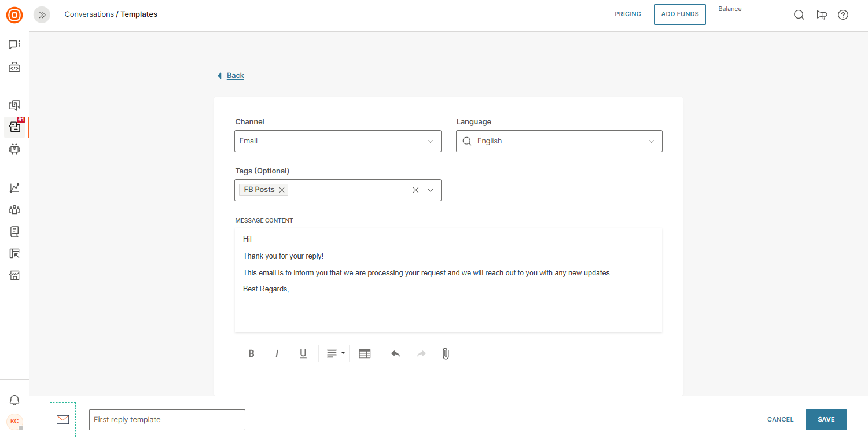Screen dimensions: 868x443
Task: Click the SAVE button
Action: pos(826,420)
